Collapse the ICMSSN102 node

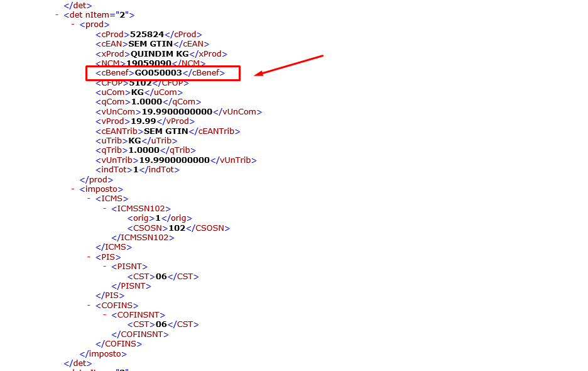106,209
